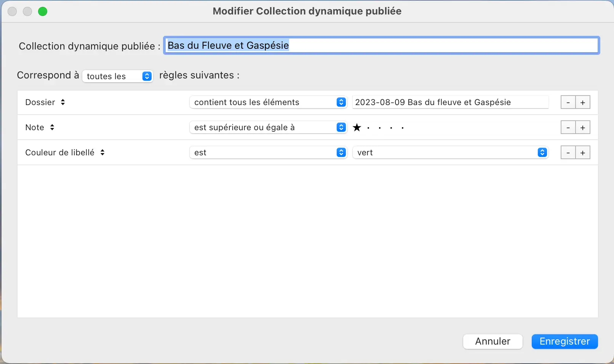Set rating to two stars

pos(368,128)
